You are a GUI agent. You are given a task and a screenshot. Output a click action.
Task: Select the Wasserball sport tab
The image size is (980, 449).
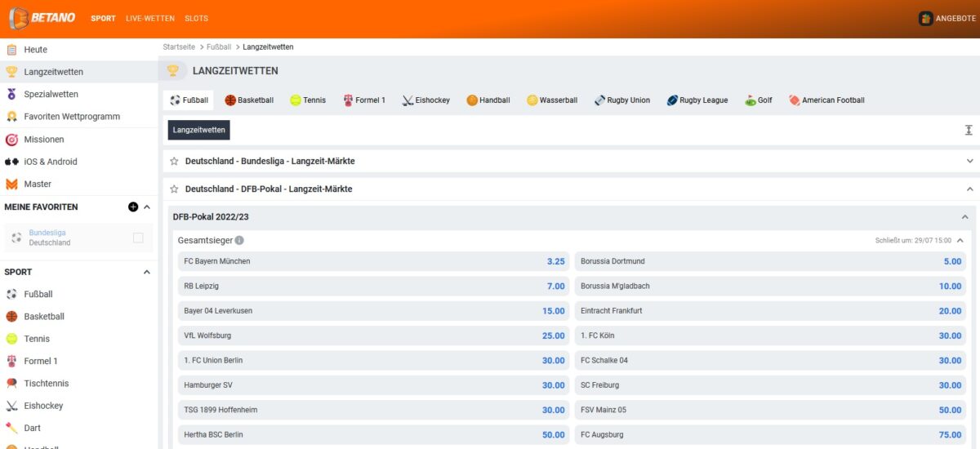click(x=552, y=100)
